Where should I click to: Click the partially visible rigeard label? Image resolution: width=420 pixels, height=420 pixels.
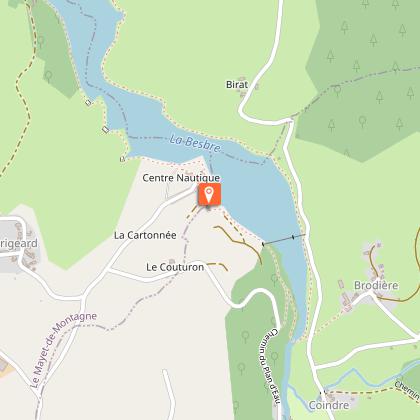[19, 244]
